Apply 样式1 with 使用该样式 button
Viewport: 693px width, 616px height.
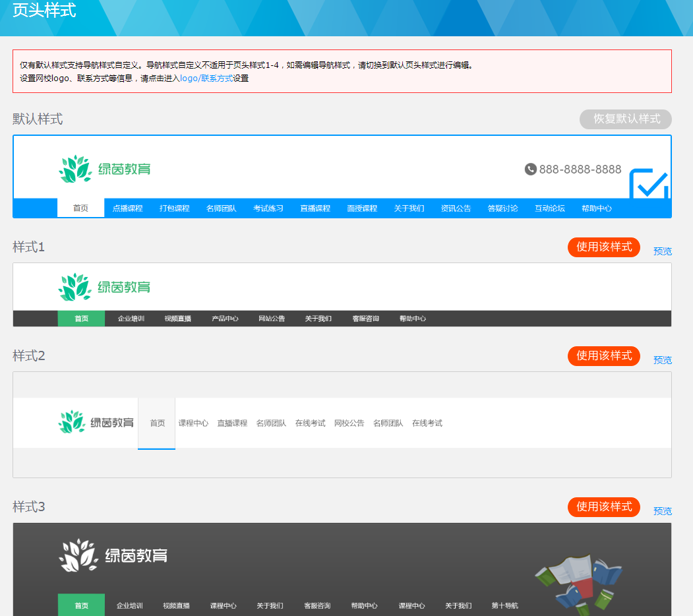click(603, 247)
